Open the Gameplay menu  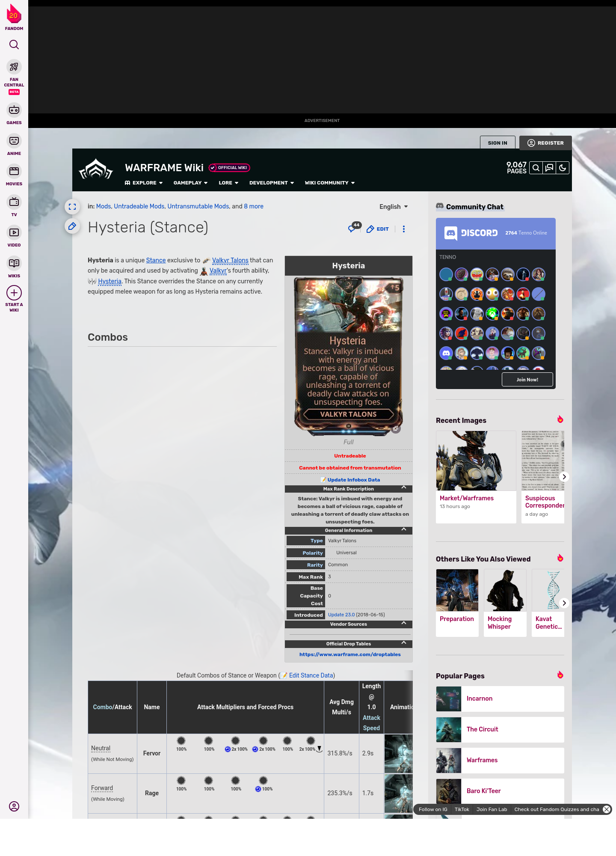190,183
